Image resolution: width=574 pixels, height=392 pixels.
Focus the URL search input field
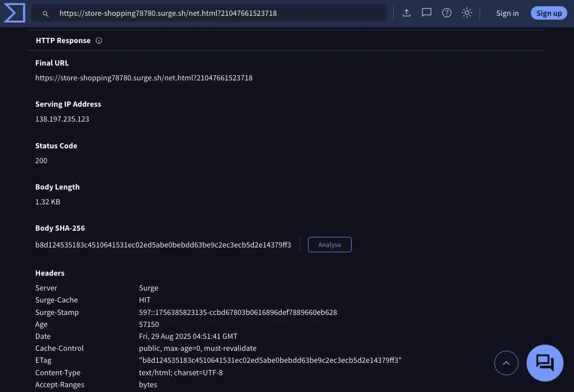tap(216, 13)
